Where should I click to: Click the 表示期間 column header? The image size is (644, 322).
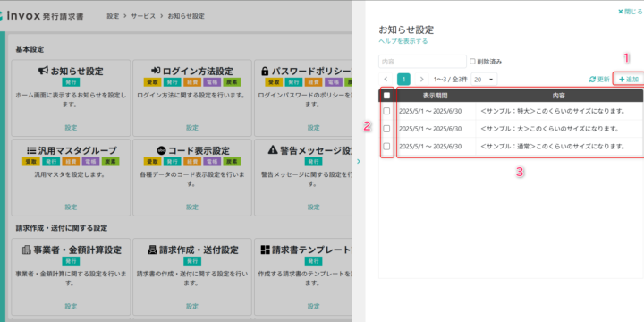pos(435,96)
